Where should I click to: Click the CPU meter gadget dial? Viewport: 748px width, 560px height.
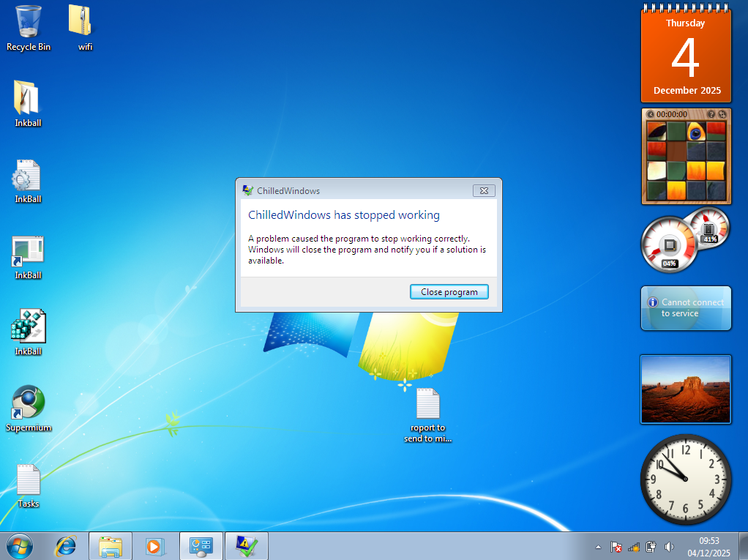point(669,245)
